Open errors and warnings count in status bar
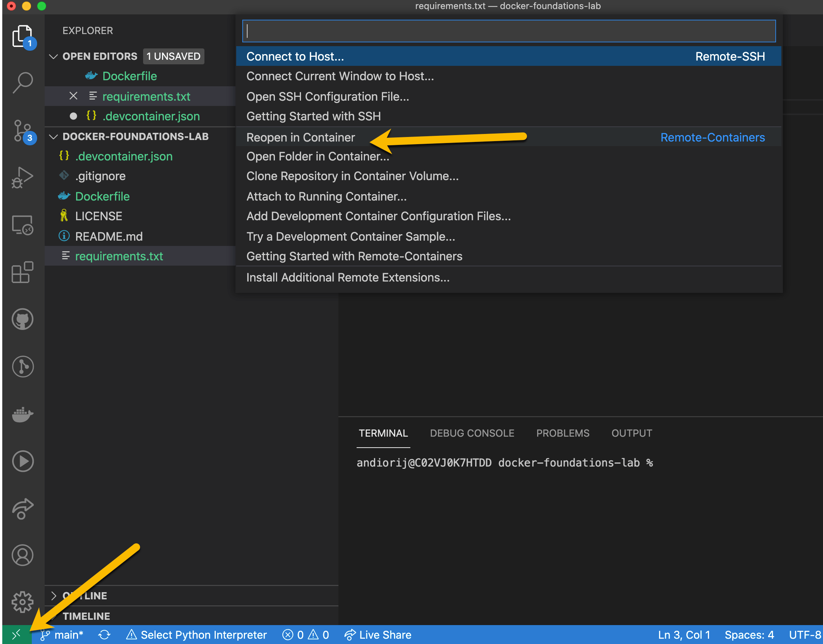Image resolution: width=823 pixels, height=644 pixels. [x=306, y=635]
